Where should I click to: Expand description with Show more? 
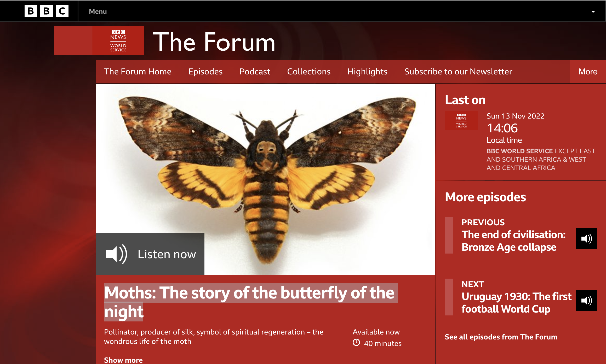(123, 360)
